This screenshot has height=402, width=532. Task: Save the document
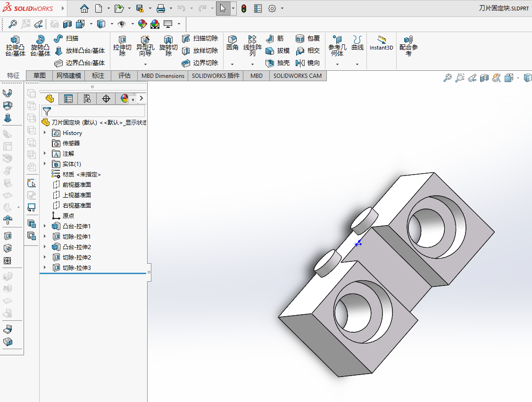(x=140, y=8)
